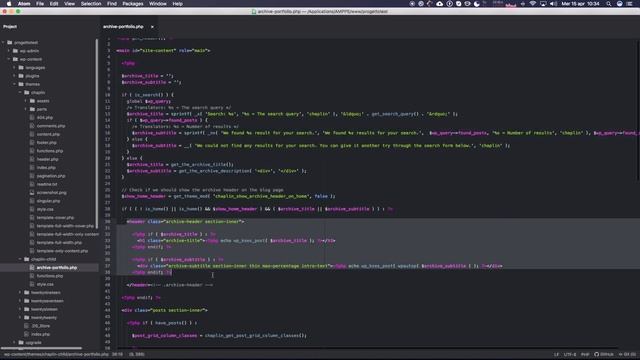Open singular.php in the tree
The height and width of the screenshot is (360, 640).
tap(48, 201)
